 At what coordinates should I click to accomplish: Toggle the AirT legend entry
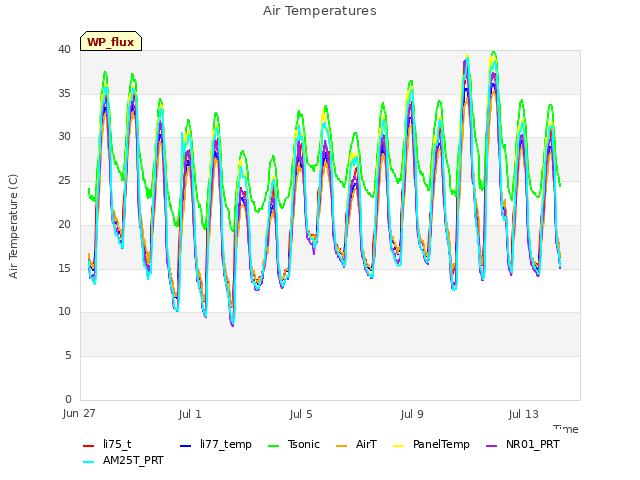[x=356, y=444]
